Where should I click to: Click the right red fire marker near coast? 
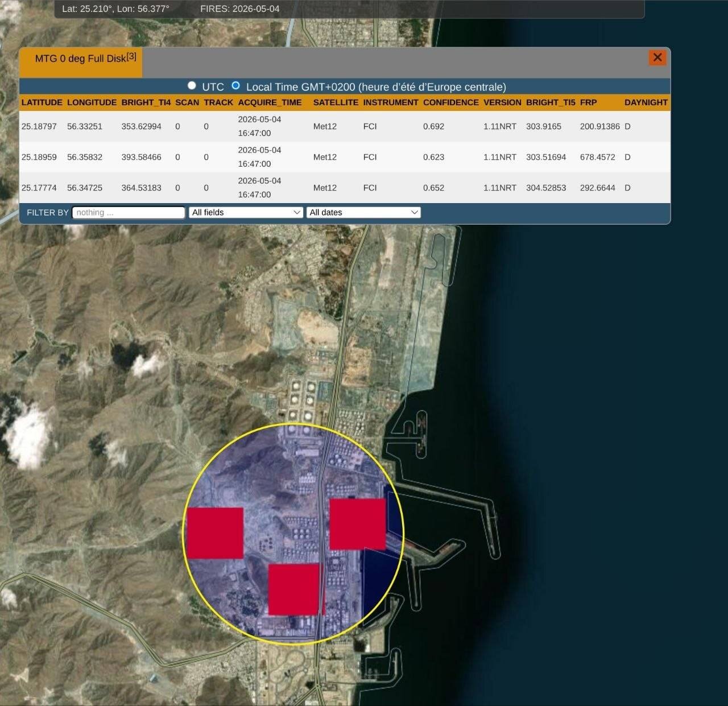358,524
